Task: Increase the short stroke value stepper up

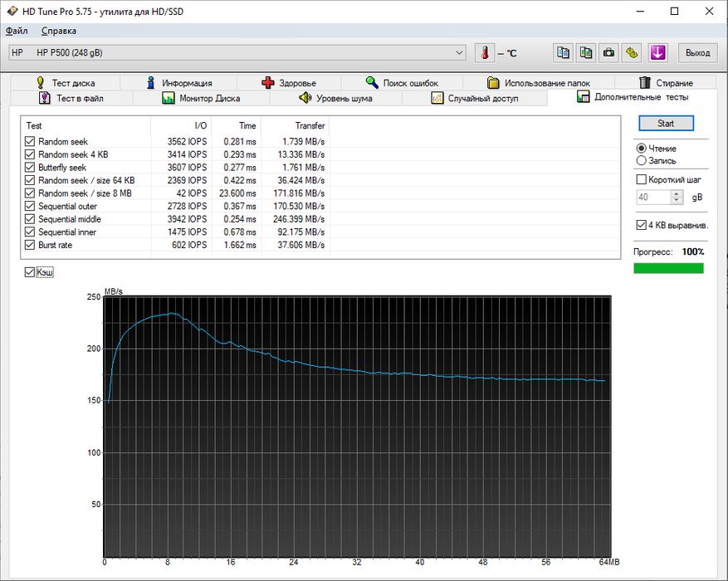Action: 677,194
